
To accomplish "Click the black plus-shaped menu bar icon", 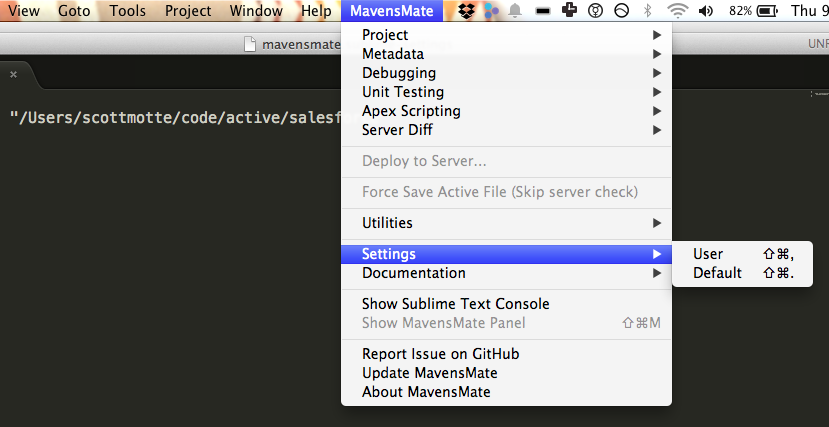I will (x=569, y=10).
